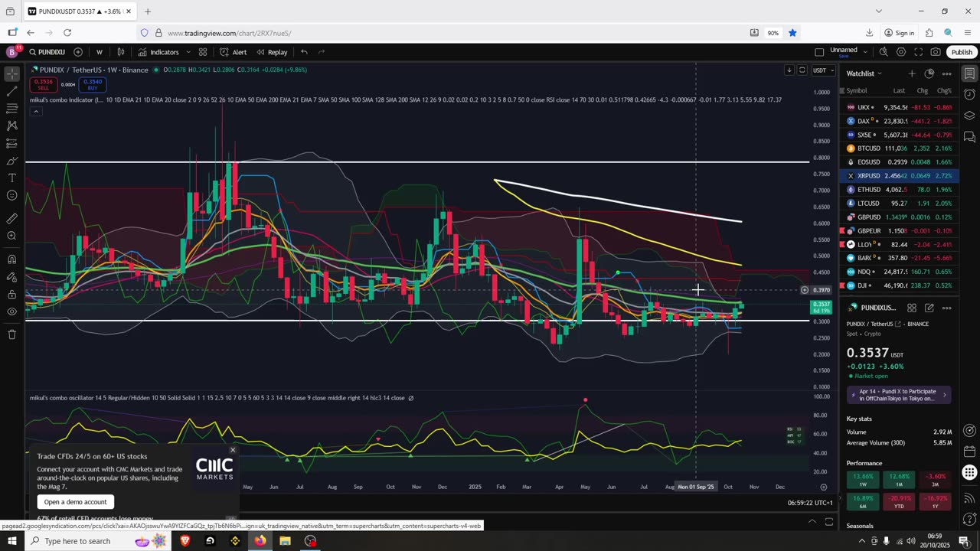Enter fullscreen chart mode
The height and width of the screenshot is (551, 980).
coord(918,52)
